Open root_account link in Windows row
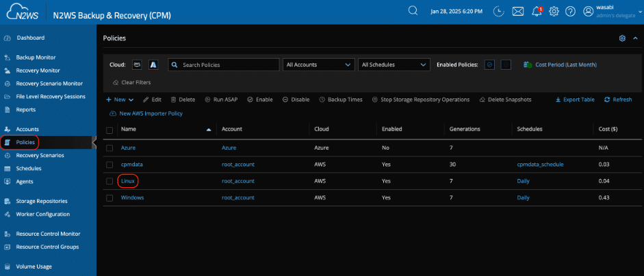This screenshot has height=276, width=644. (x=237, y=197)
